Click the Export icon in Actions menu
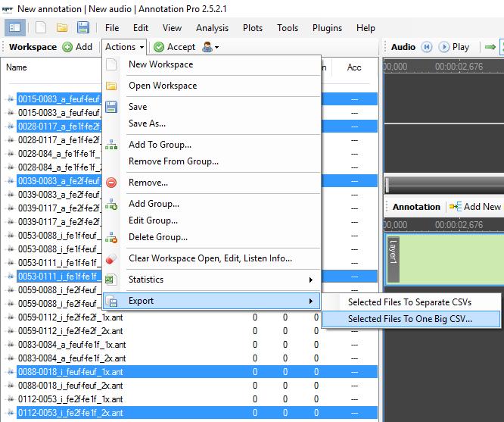Viewport: 504px width, 422px height. pos(111,302)
